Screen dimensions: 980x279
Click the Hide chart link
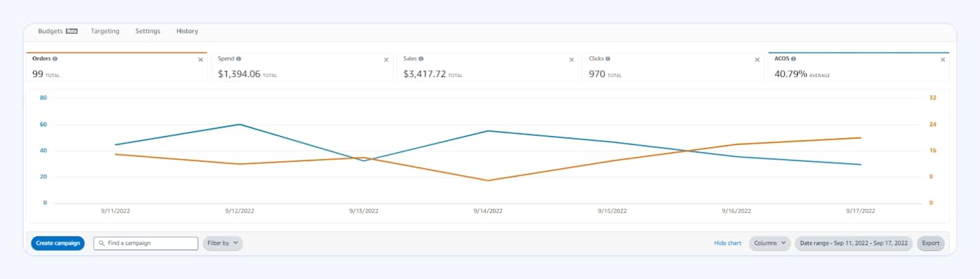(x=727, y=243)
